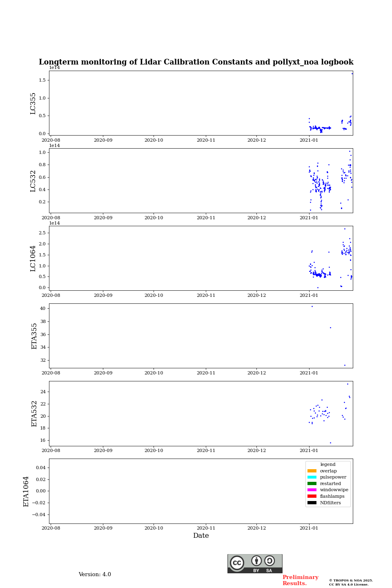Click the black NDfilters legend swatch
This screenshot has width=392, height=588.
point(312,503)
